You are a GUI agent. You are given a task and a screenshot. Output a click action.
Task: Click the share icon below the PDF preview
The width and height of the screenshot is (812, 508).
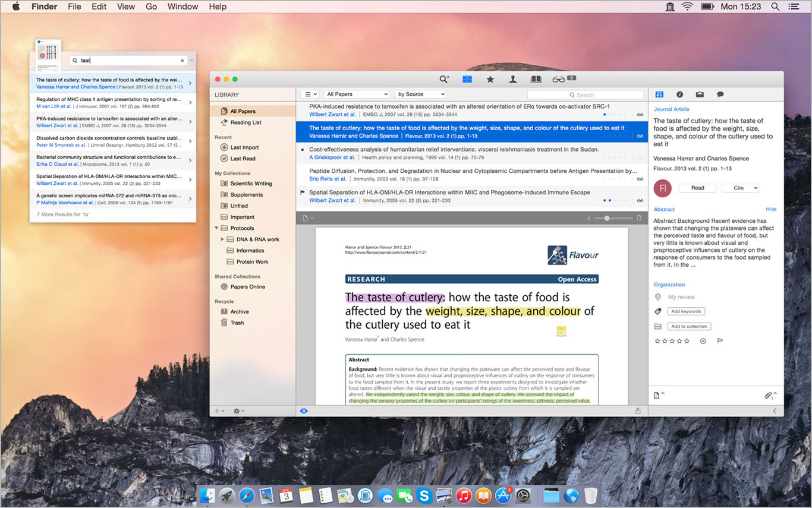point(638,411)
